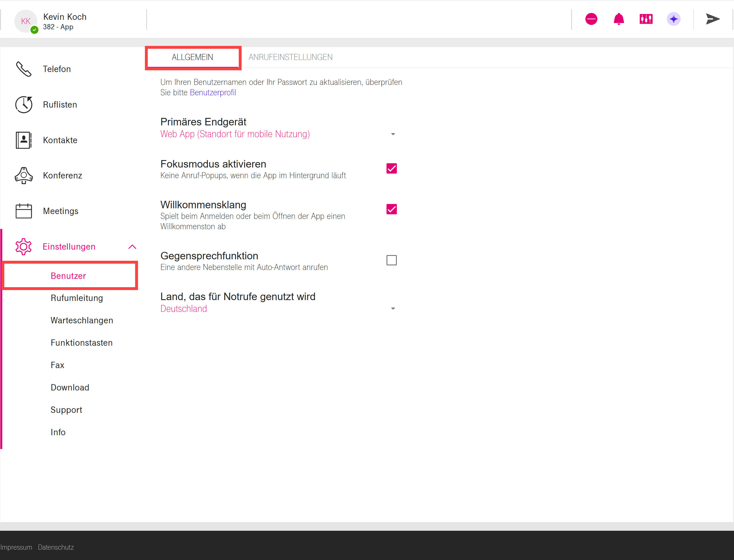Open Ruflisten clock history icon
Screen dimensions: 734x560
(x=24, y=105)
